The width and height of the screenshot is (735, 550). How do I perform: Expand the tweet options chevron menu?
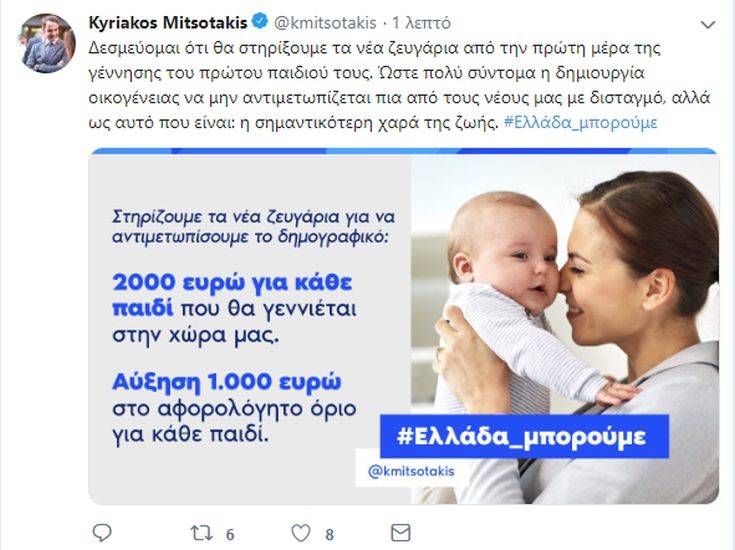coord(708,24)
